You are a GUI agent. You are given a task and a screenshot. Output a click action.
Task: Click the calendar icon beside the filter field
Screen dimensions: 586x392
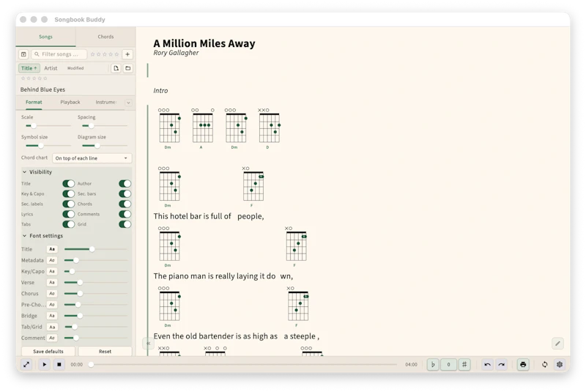click(23, 54)
